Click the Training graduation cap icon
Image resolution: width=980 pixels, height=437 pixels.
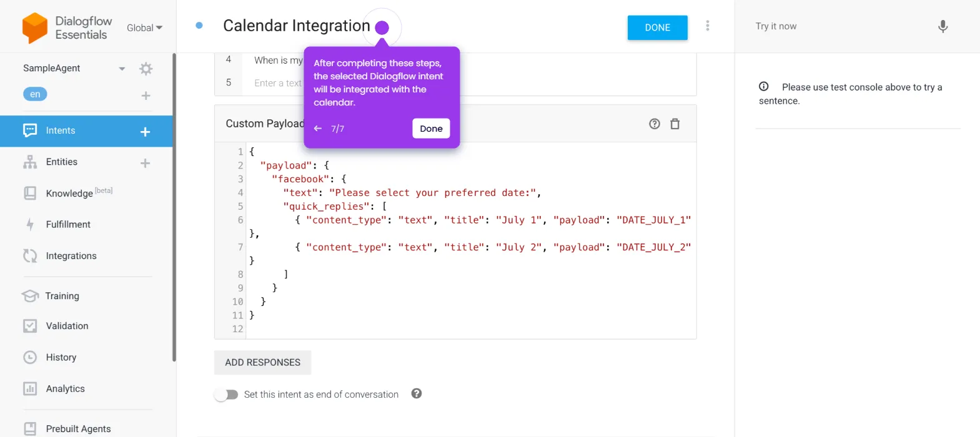point(30,295)
